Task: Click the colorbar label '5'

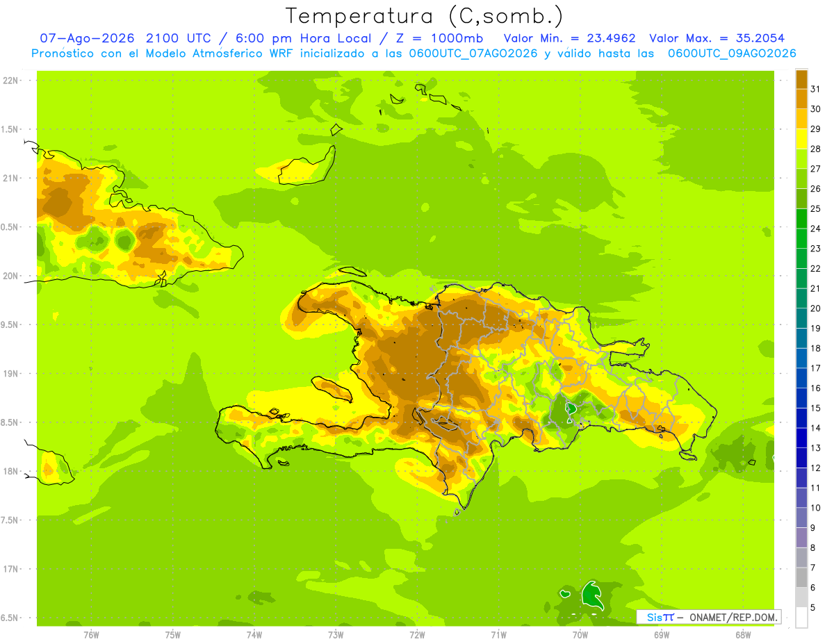Action: click(813, 608)
